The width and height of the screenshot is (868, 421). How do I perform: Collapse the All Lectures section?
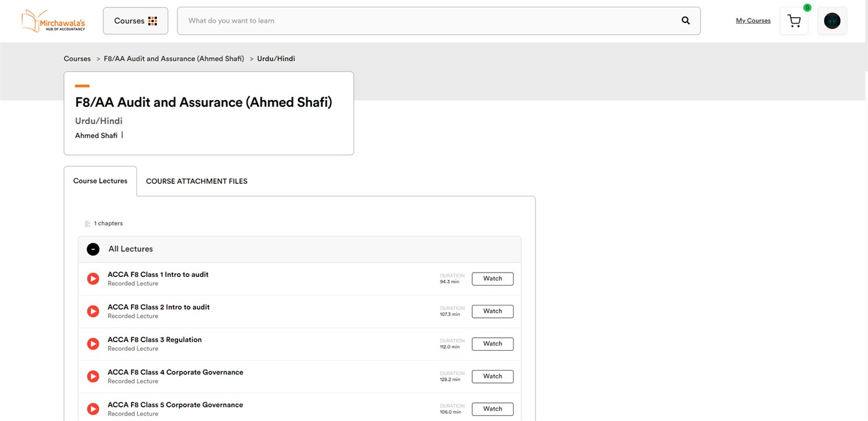click(93, 249)
